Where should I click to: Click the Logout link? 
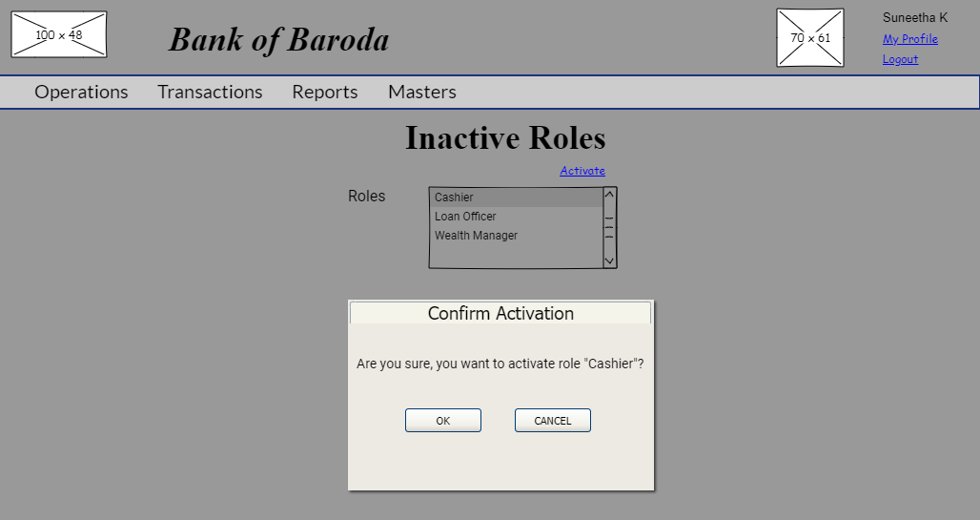(900, 59)
